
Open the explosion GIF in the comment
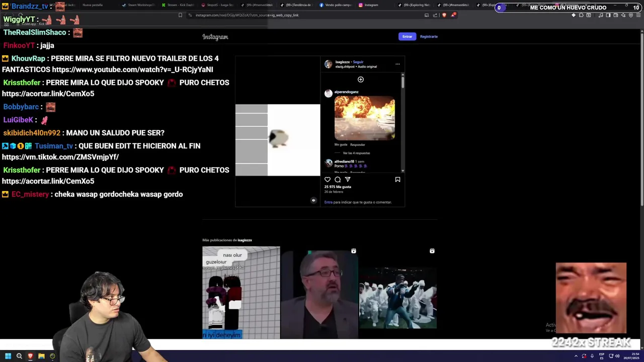coord(365,118)
